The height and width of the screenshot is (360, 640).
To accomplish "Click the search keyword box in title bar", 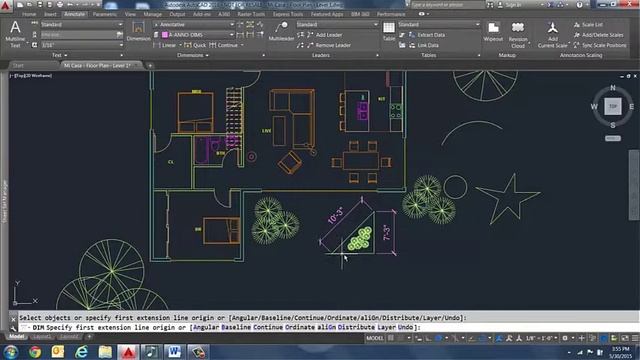I will pyautogui.click(x=447, y=5).
